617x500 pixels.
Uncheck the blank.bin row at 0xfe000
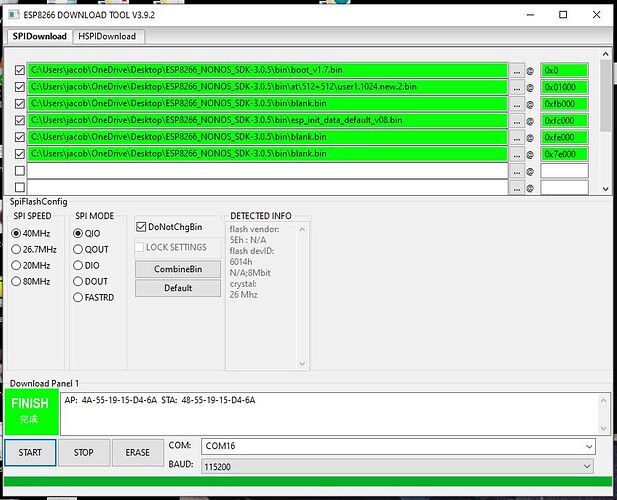[20, 137]
